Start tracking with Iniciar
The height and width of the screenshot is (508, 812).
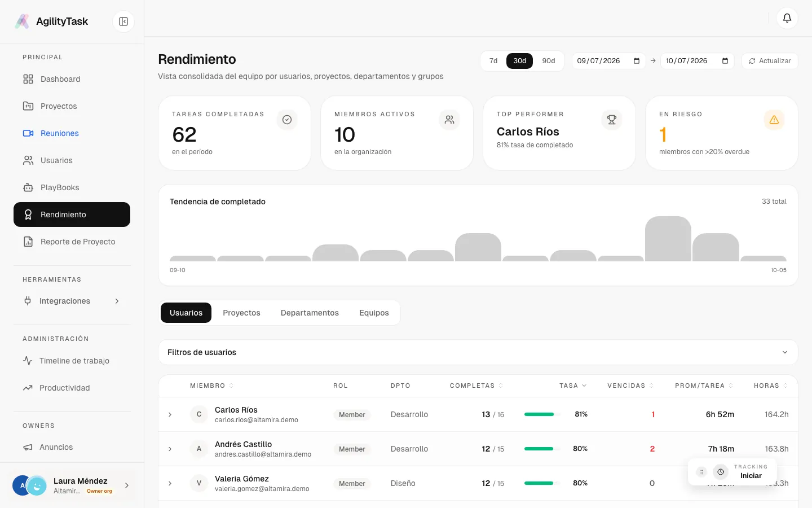[x=751, y=476]
